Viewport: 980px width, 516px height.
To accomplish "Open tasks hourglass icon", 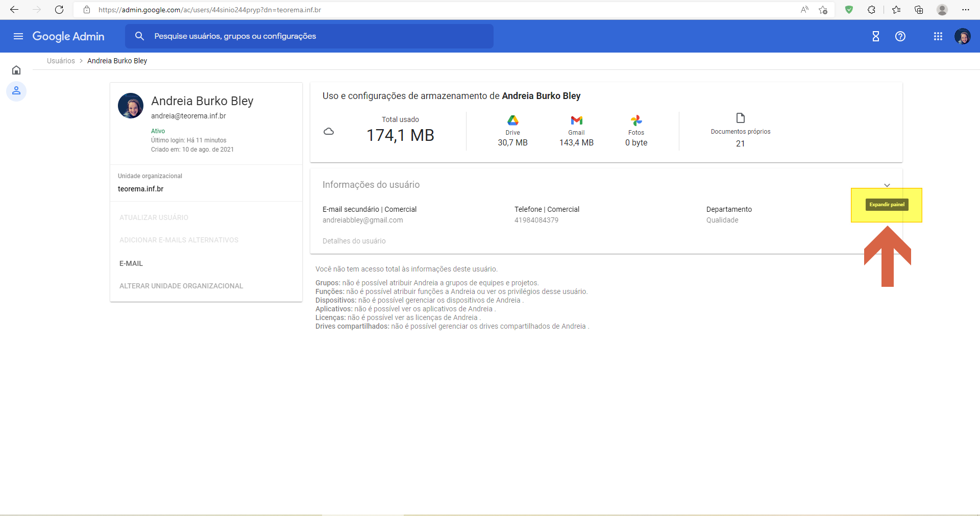I will (876, 36).
